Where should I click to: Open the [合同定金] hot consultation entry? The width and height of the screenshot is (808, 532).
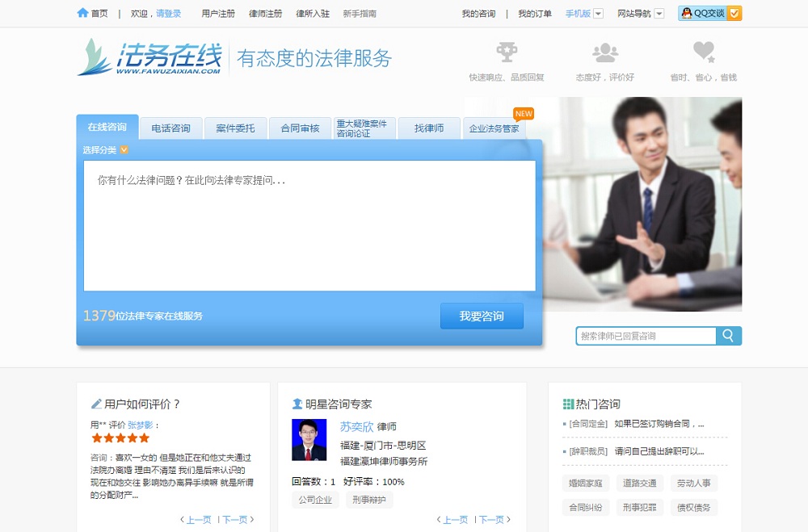pos(637,424)
